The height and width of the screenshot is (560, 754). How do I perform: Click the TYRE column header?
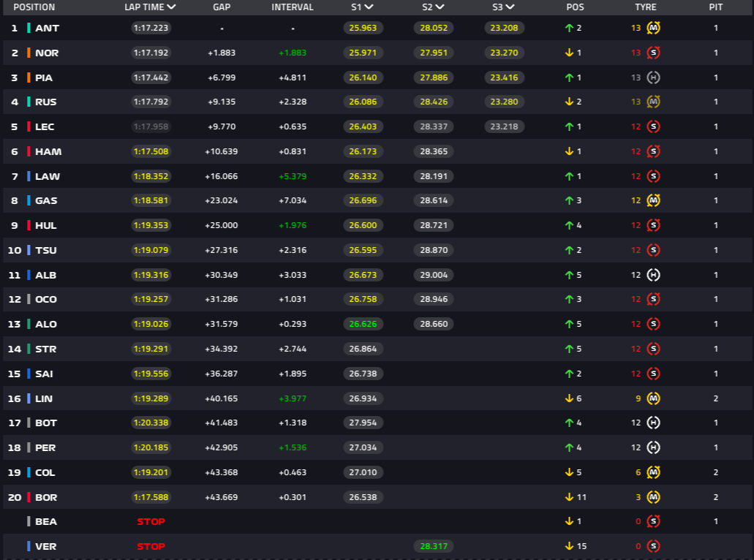click(645, 7)
